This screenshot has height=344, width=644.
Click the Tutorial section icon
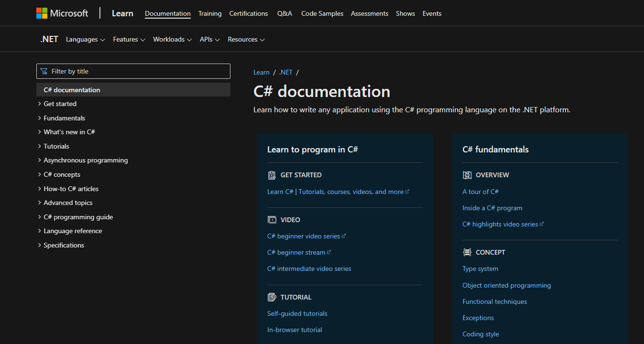(x=272, y=297)
